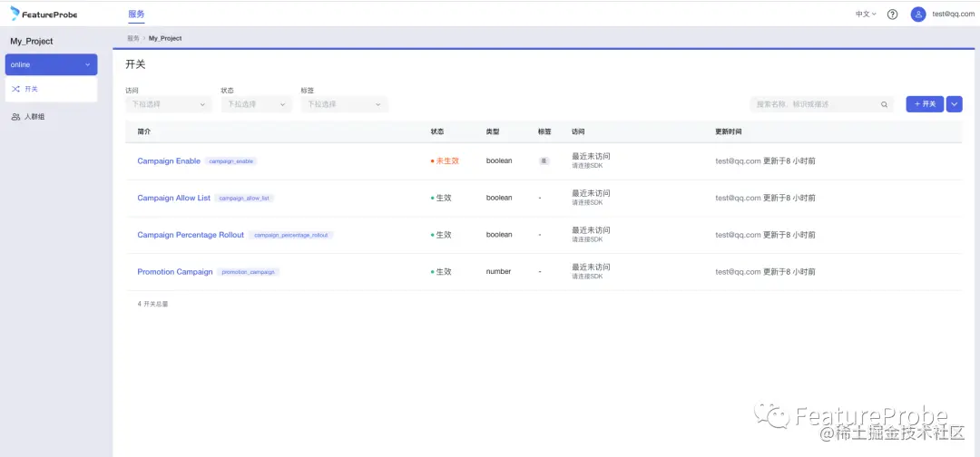This screenshot has width=980, height=457.
Task: Click the campaign_percentage_rollout key tag
Action: (290, 236)
